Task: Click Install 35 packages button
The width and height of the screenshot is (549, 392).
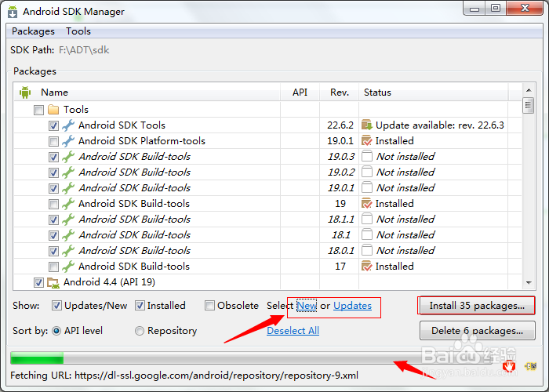Action: 477,306
